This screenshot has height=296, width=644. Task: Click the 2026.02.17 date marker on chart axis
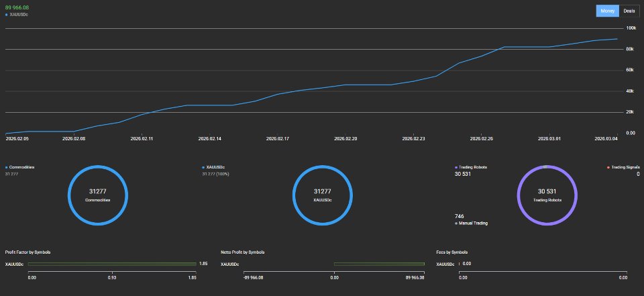[277, 139]
